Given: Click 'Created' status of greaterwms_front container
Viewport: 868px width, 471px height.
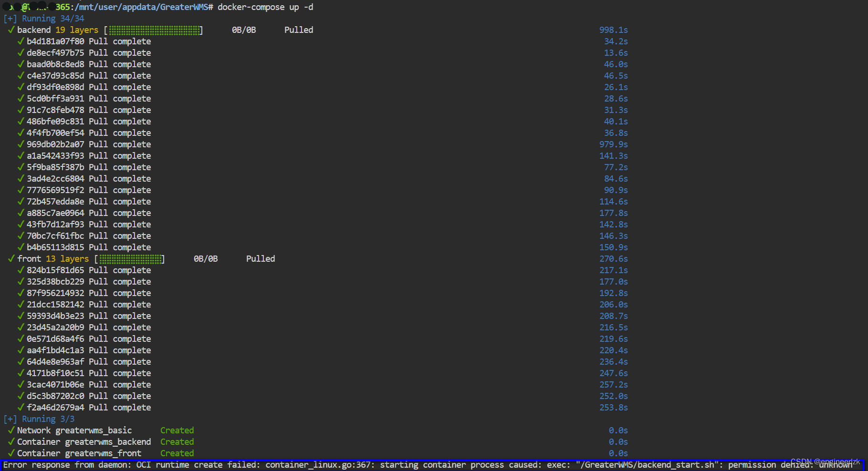Looking at the screenshot, I should (177, 453).
